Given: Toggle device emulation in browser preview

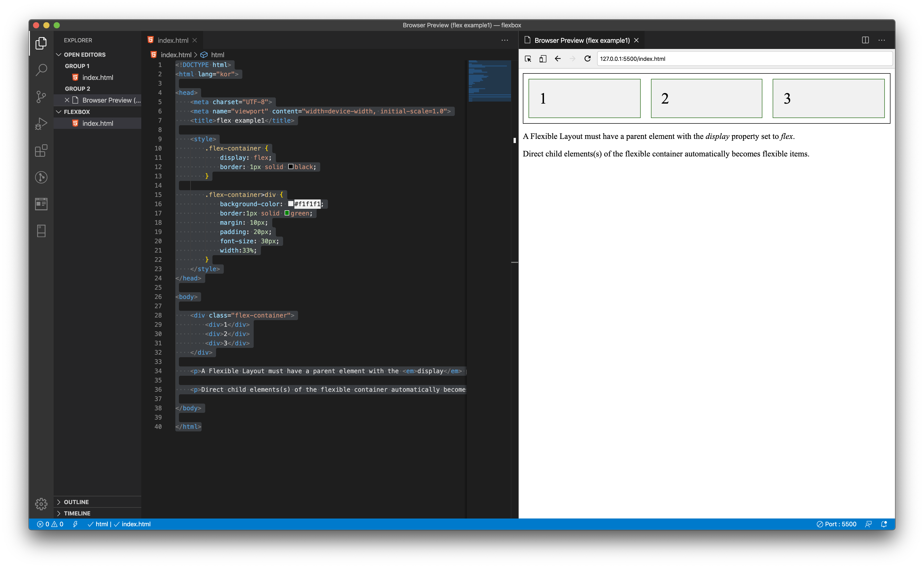Looking at the screenshot, I should coord(543,59).
